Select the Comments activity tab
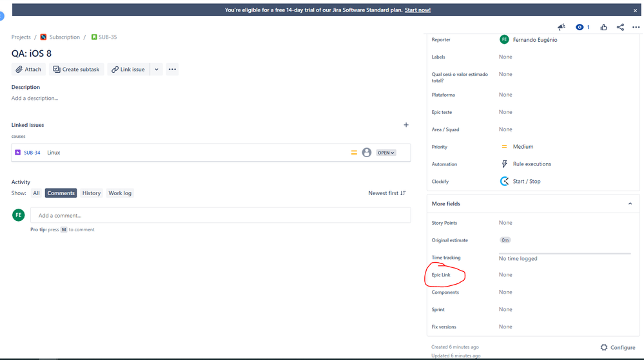Screen dimensions: 644x360 pyautogui.click(x=61, y=193)
